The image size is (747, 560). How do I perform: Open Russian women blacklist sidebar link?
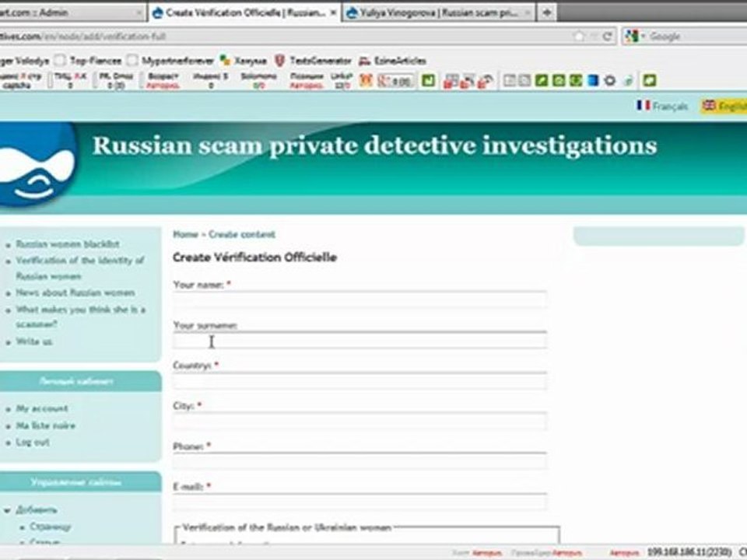point(68,244)
